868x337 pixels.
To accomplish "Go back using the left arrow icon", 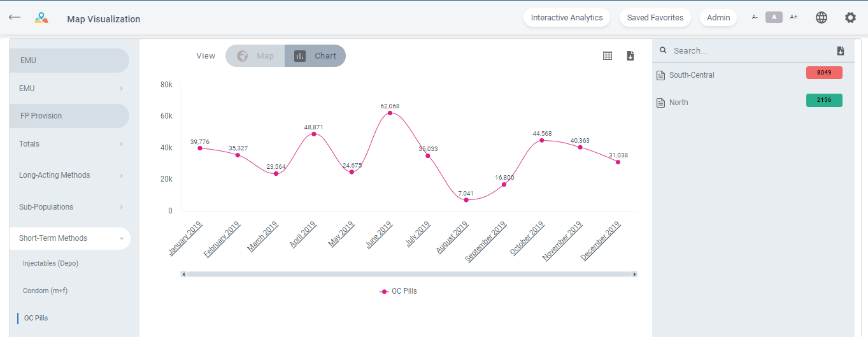I will point(14,18).
